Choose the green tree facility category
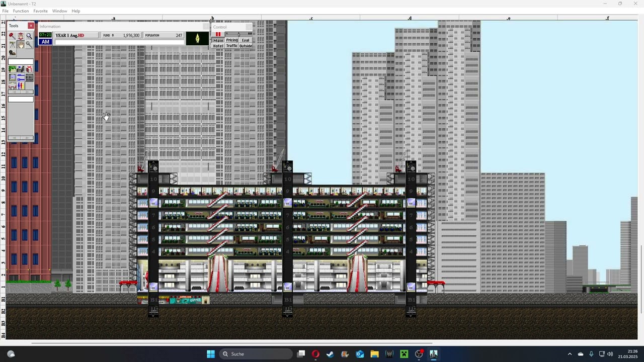This screenshot has width=644, height=362. [12, 69]
